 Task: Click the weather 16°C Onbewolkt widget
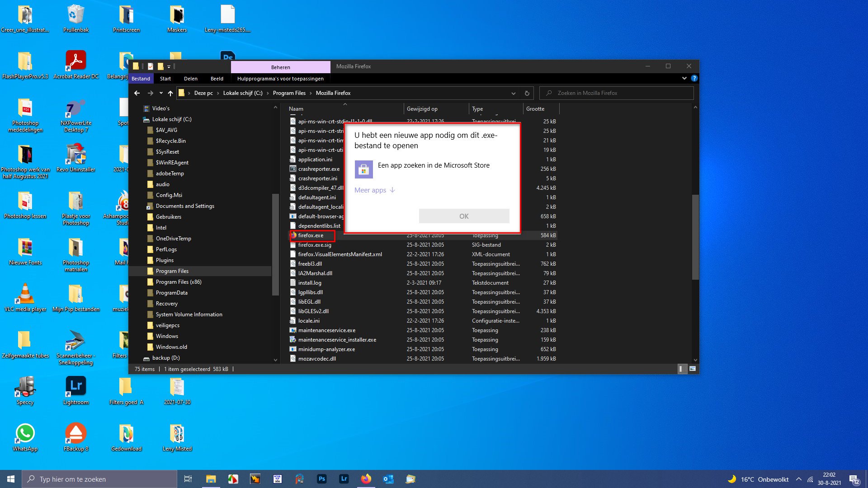coord(758,479)
